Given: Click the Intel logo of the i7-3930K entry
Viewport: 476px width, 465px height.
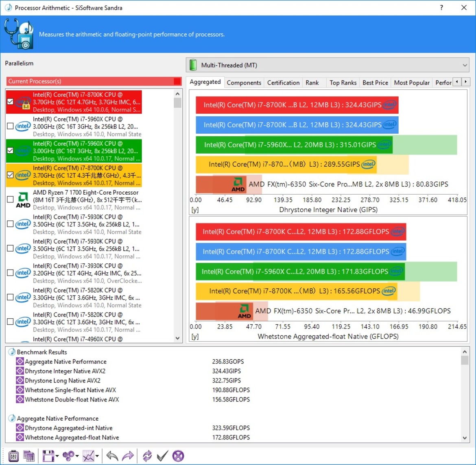Looking at the screenshot, I should click(x=23, y=273).
